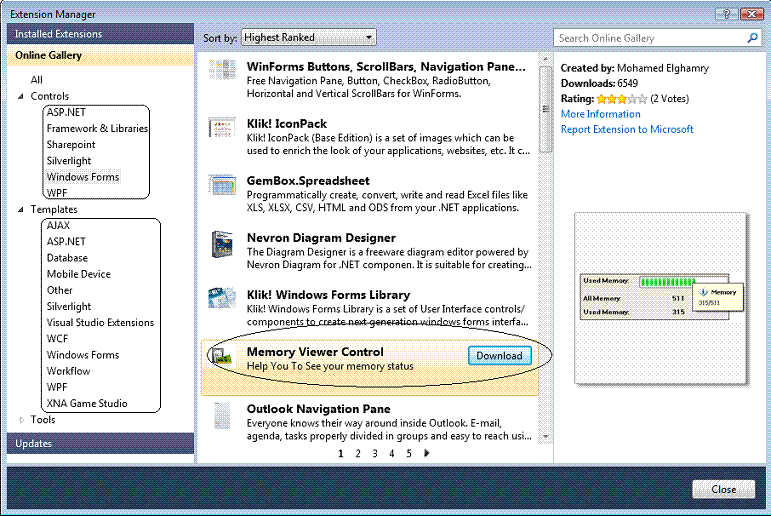
Task: Select Sharepoint under Controls
Action: (x=71, y=145)
